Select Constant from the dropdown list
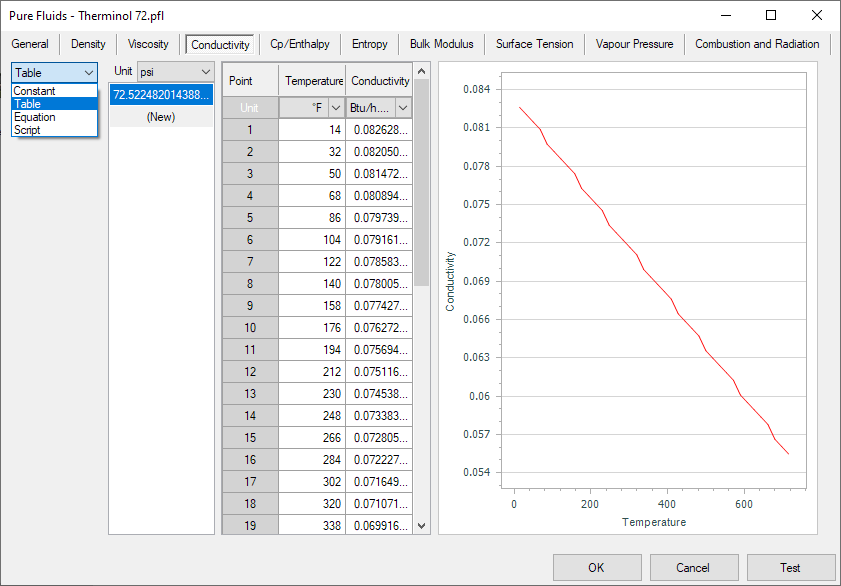Screen dimensions: 841x586 (35, 91)
